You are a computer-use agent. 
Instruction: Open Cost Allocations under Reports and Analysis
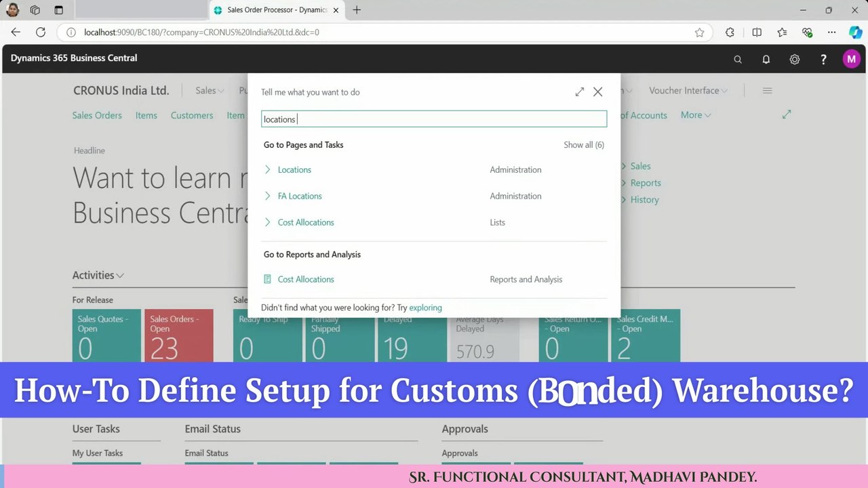[x=306, y=279]
